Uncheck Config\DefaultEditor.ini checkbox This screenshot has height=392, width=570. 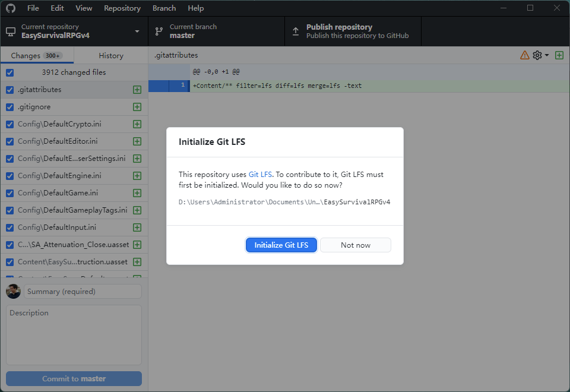point(10,141)
